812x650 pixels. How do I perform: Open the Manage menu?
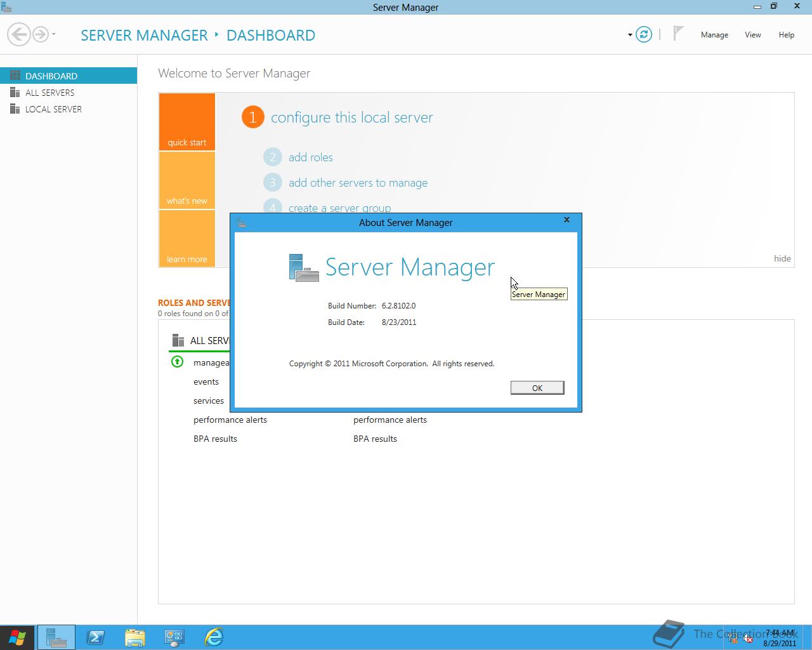pyautogui.click(x=714, y=35)
